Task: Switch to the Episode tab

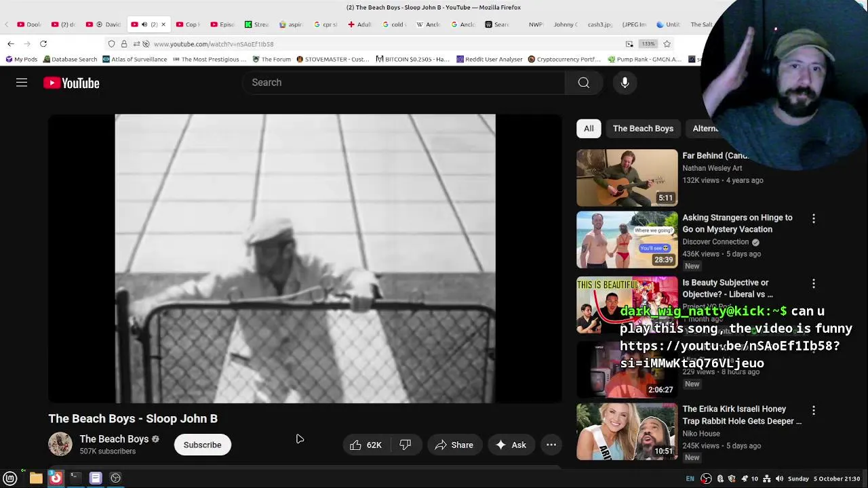Action: tap(222, 24)
